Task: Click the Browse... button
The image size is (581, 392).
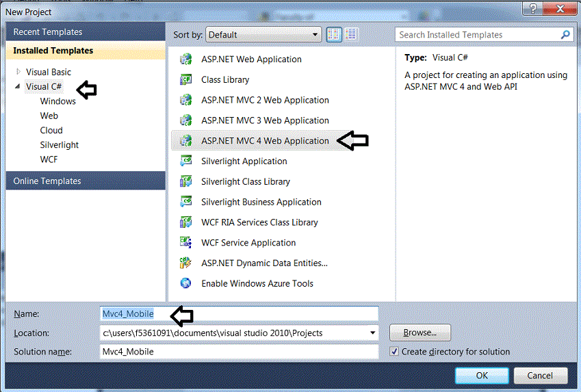Action: tap(419, 332)
